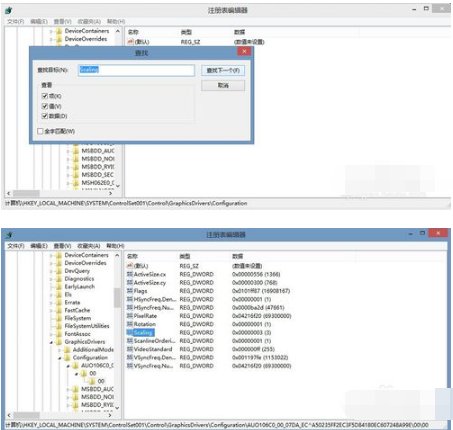Collapse the AUO106C0 key node
Viewport: 453px width, 430px height.
pyautogui.click(x=68, y=366)
